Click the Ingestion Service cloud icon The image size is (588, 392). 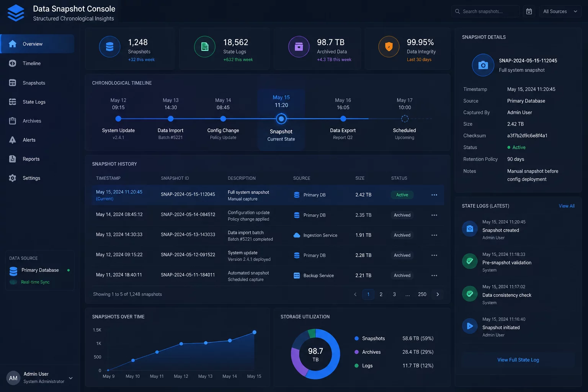point(297,235)
